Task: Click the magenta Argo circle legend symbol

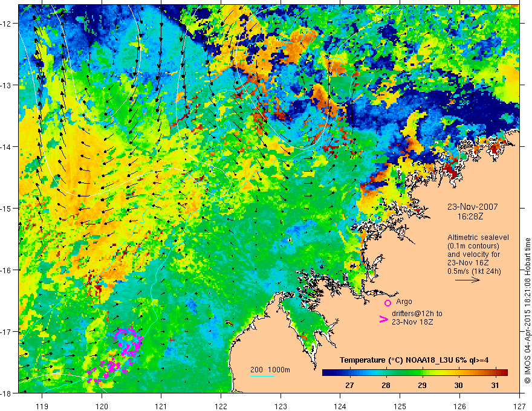Action: [388, 303]
